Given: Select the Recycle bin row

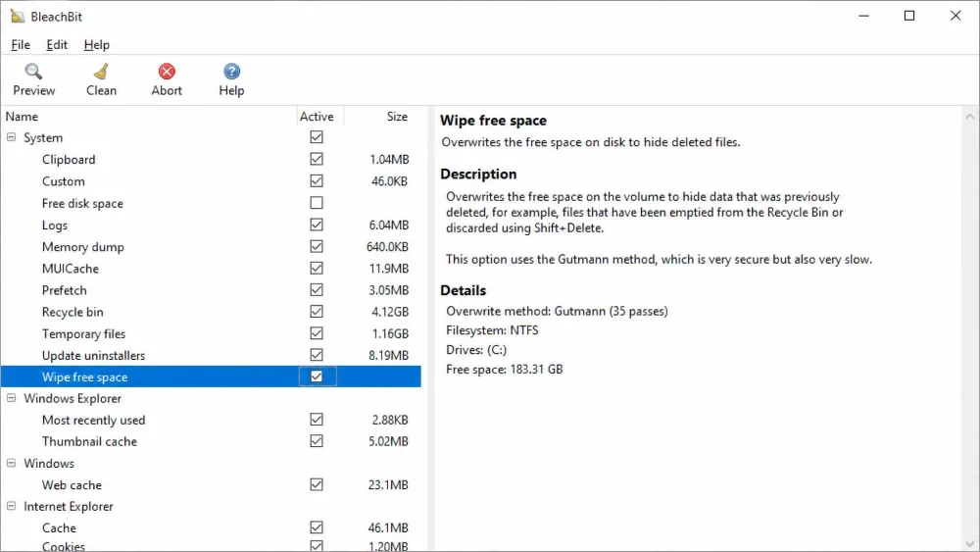Looking at the screenshot, I should pos(211,312).
